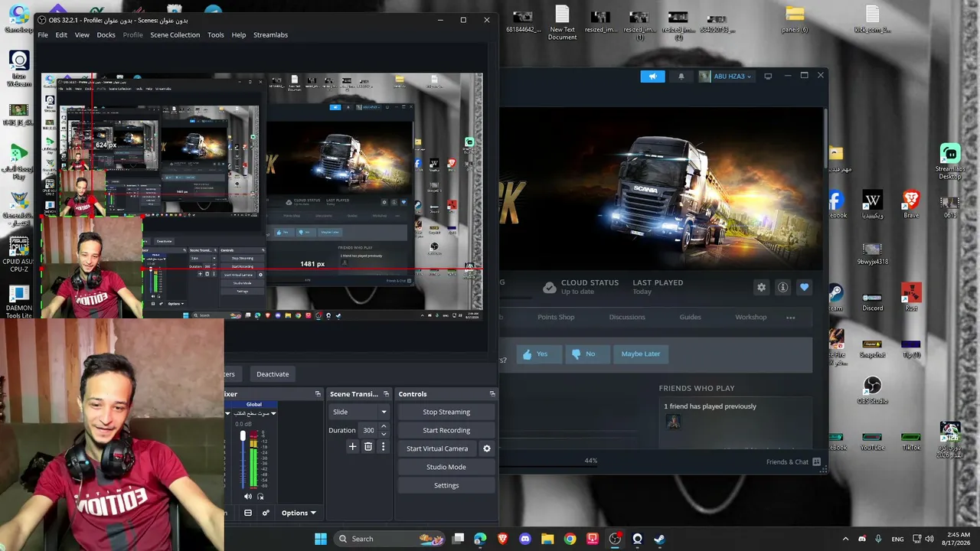Decrease transition duration with down arrow

tap(384, 434)
